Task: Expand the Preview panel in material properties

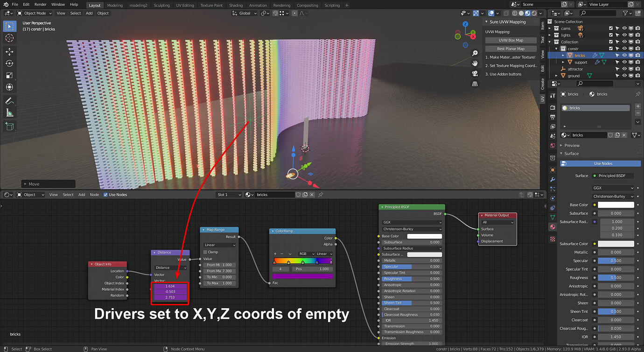Action: coord(572,146)
